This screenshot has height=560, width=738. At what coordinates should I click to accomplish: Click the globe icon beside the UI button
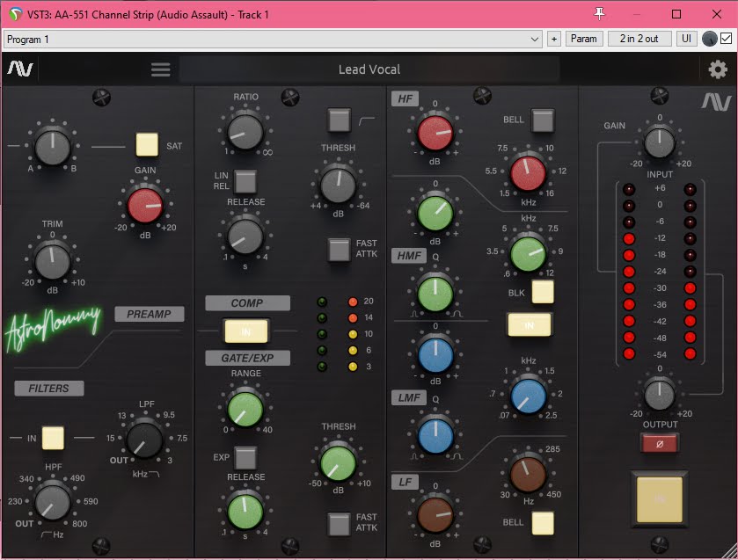(x=708, y=38)
